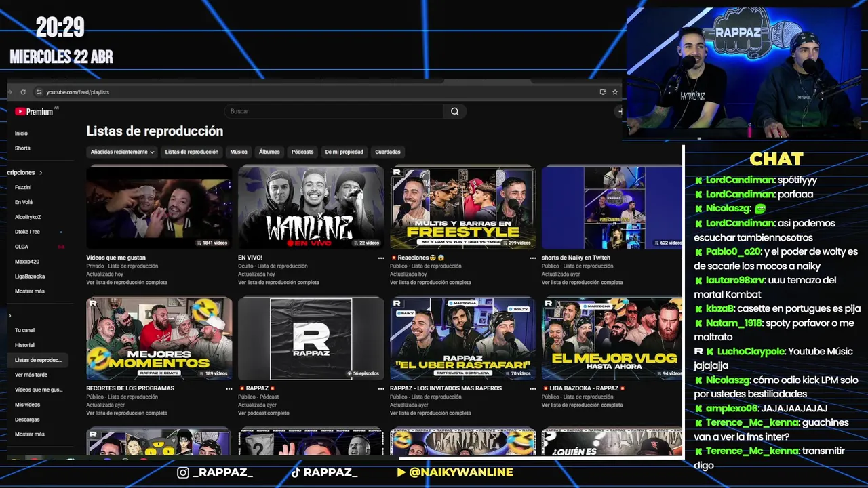Open three-dot menu for RAPPAZ podcast

381,389
